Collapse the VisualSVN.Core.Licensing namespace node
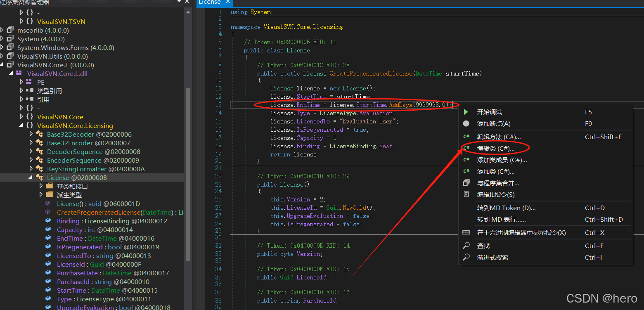 (21, 125)
